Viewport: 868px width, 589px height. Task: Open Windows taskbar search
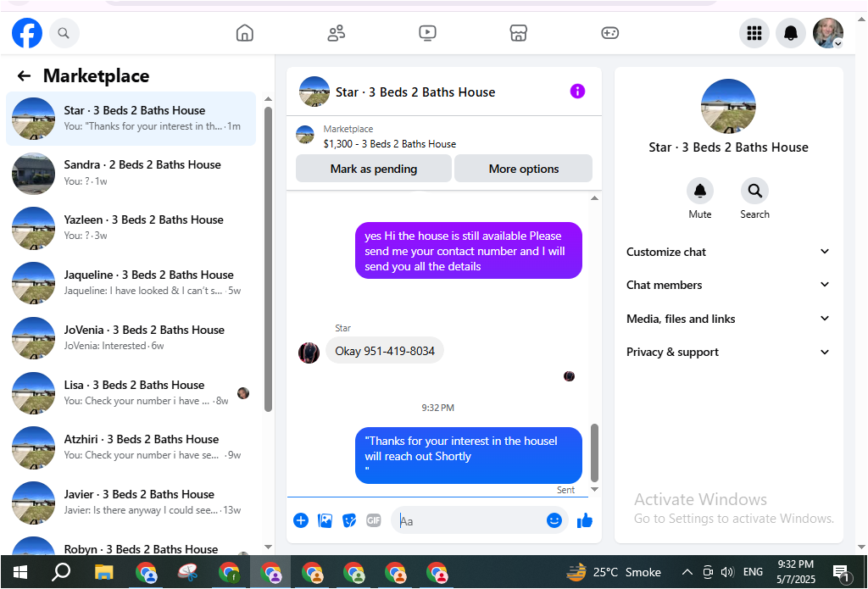tap(61, 572)
